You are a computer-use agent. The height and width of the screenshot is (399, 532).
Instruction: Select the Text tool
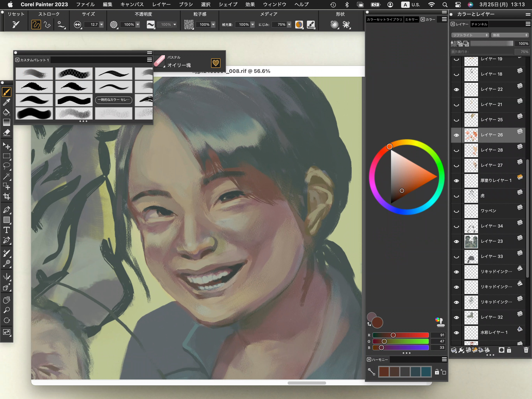(x=6, y=230)
